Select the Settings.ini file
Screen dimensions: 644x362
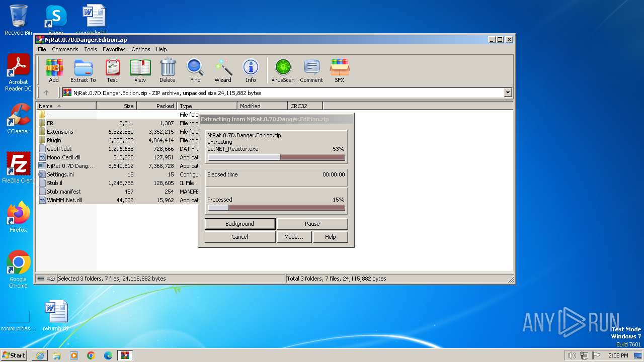pyautogui.click(x=118, y=174)
